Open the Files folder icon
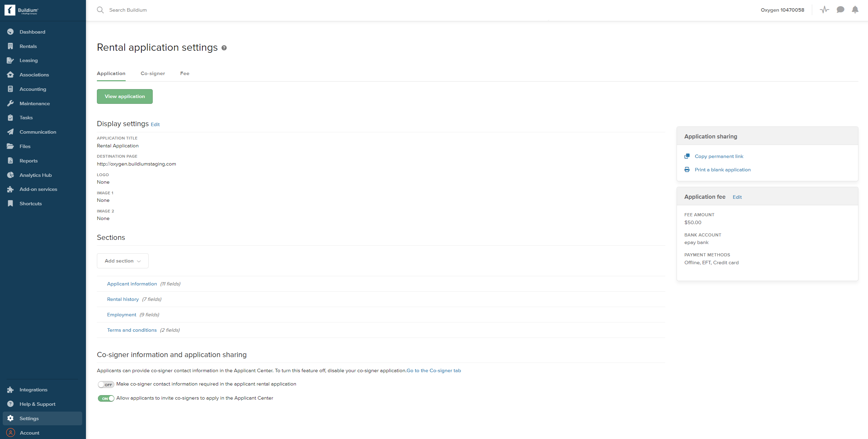 (10, 146)
